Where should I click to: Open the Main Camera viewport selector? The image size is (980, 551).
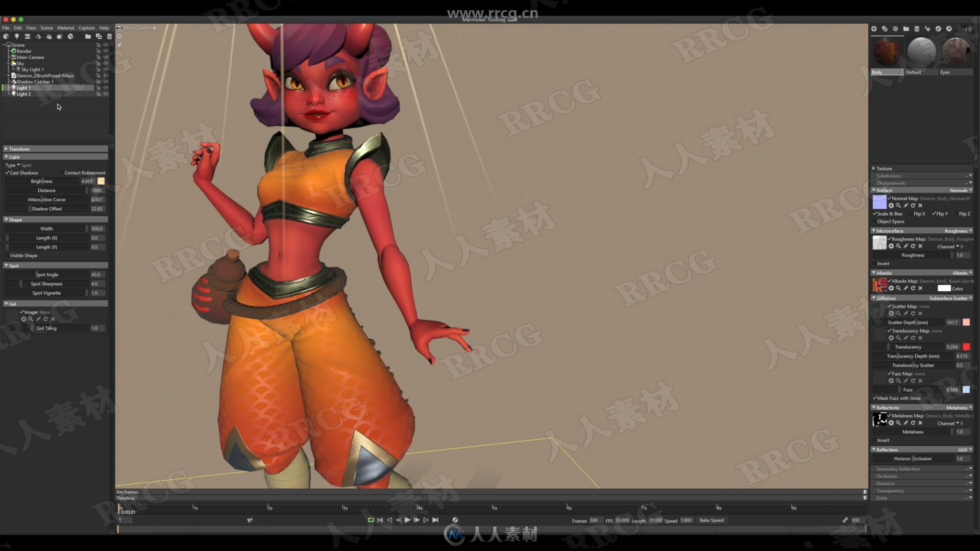pos(137,28)
